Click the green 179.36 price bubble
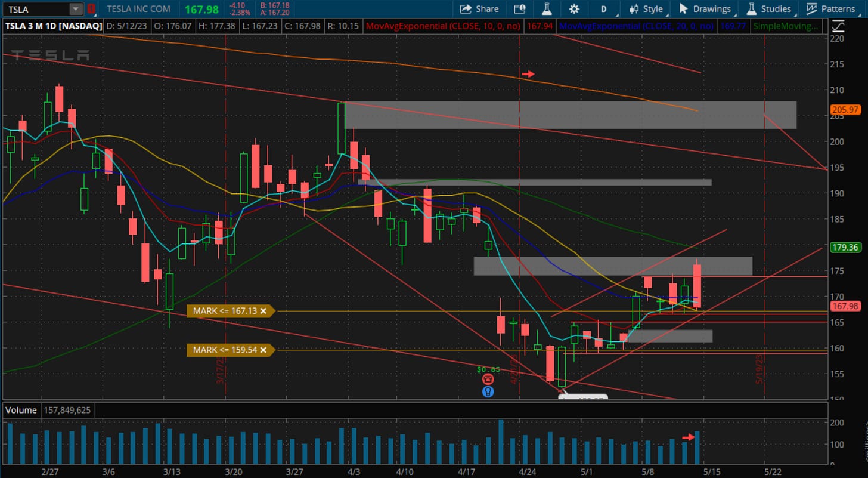Image resolution: width=868 pixels, height=478 pixels. click(x=847, y=247)
